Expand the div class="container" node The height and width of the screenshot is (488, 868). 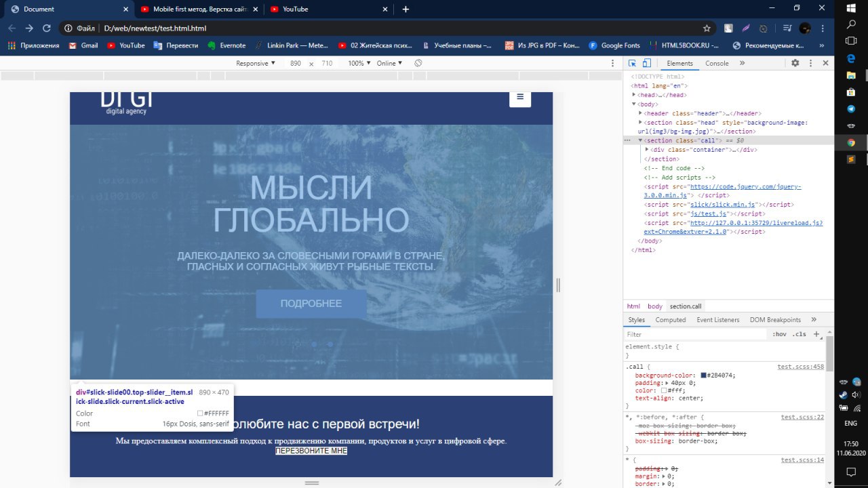(647, 149)
